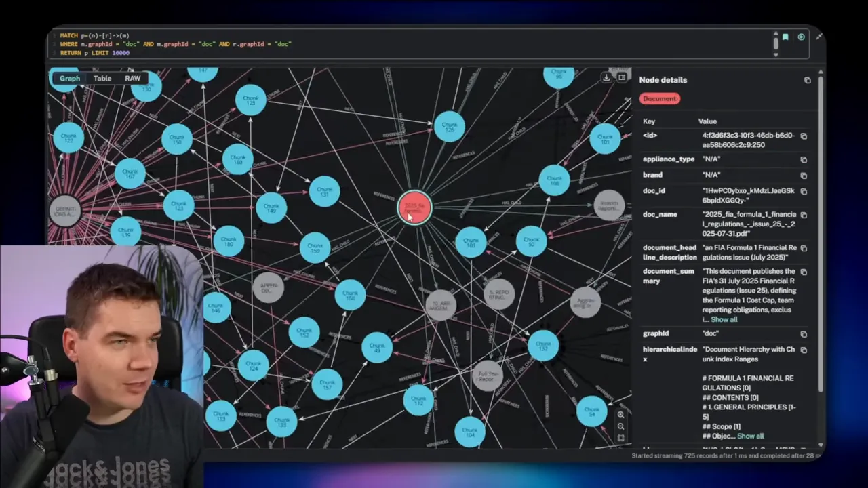
Task: Download the graph visualization
Action: [606, 77]
